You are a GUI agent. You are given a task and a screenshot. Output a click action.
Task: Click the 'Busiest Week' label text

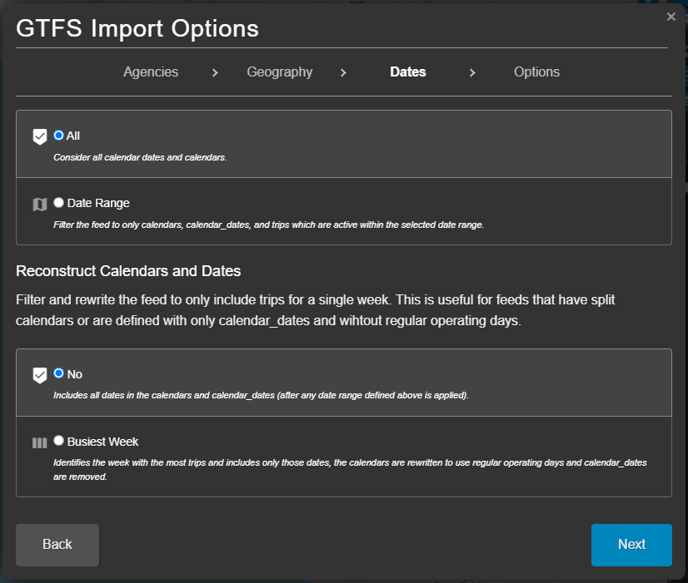pyautogui.click(x=103, y=442)
